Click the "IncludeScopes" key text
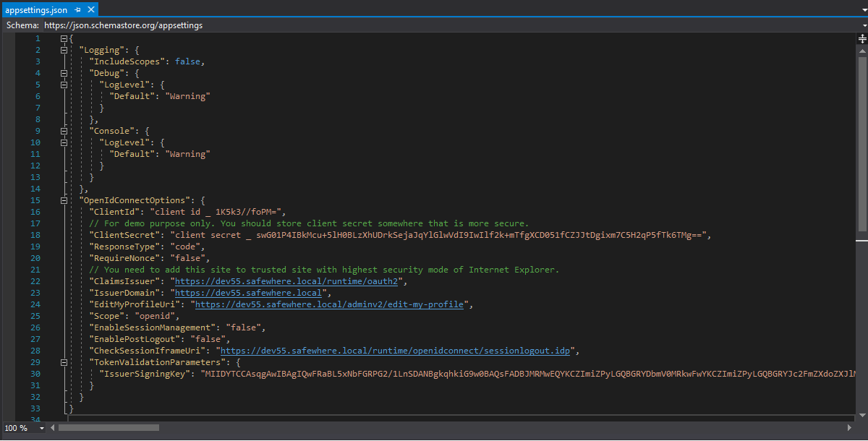This screenshot has height=441, width=868. tap(127, 61)
